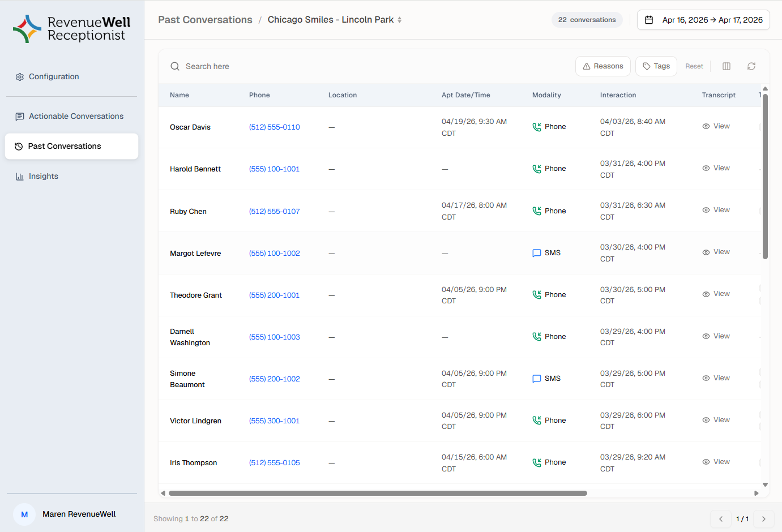View transcript for Harold Bennett
The width and height of the screenshot is (782, 532).
pos(716,168)
